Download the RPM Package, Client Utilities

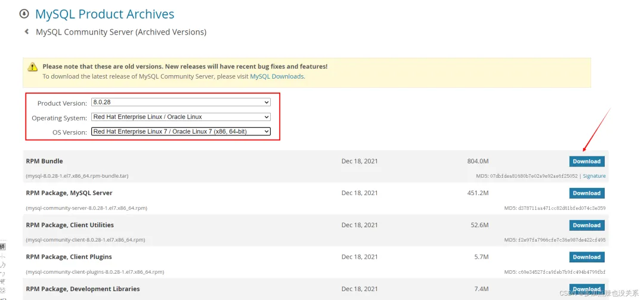(587, 225)
